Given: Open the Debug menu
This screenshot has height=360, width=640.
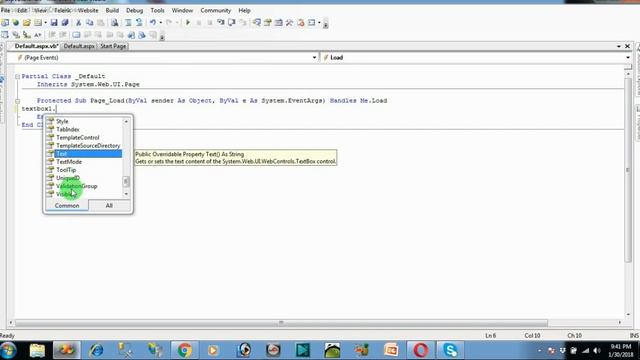Looking at the screenshot, I should [x=134, y=10].
